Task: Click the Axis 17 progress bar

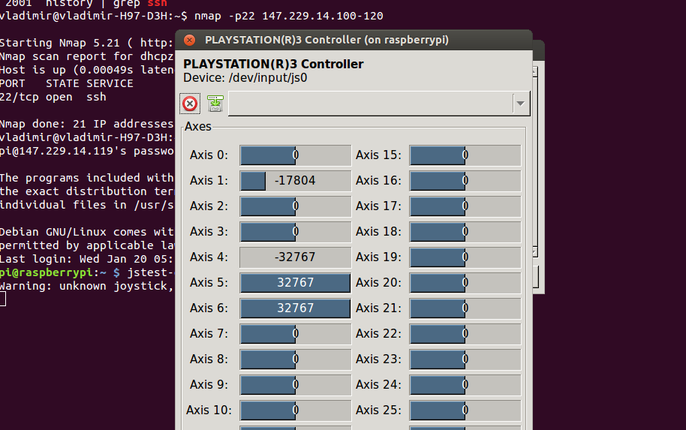Action: [465, 206]
